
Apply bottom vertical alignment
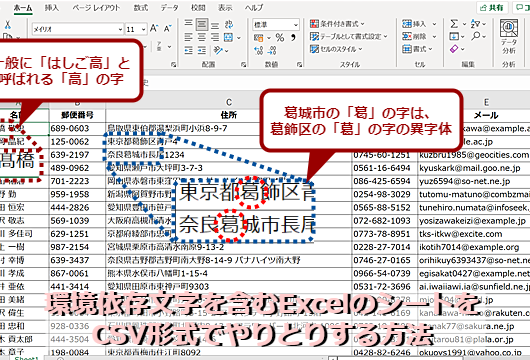point(215,25)
